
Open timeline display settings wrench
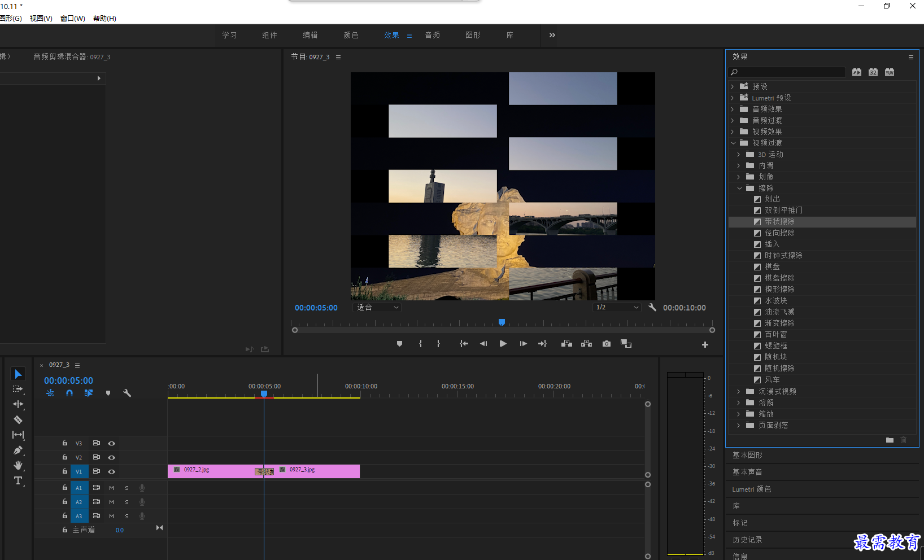pyautogui.click(x=127, y=393)
